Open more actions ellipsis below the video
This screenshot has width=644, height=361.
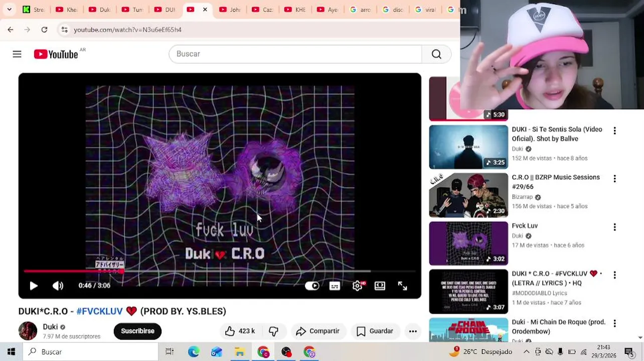[413, 331]
